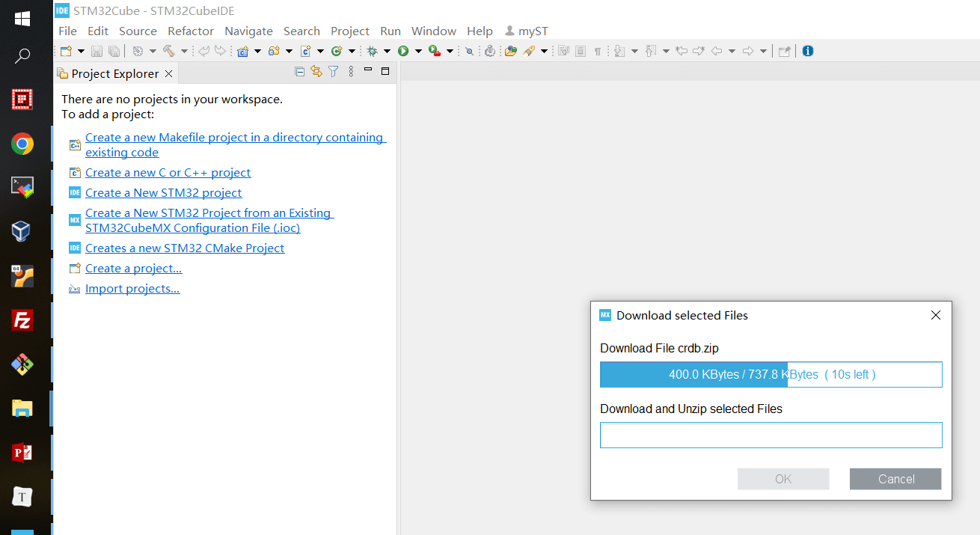The width and height of the screenshot is (980, 535).
Task: Open FileZilla from the Windows taskbar
Action: (22, 320)
